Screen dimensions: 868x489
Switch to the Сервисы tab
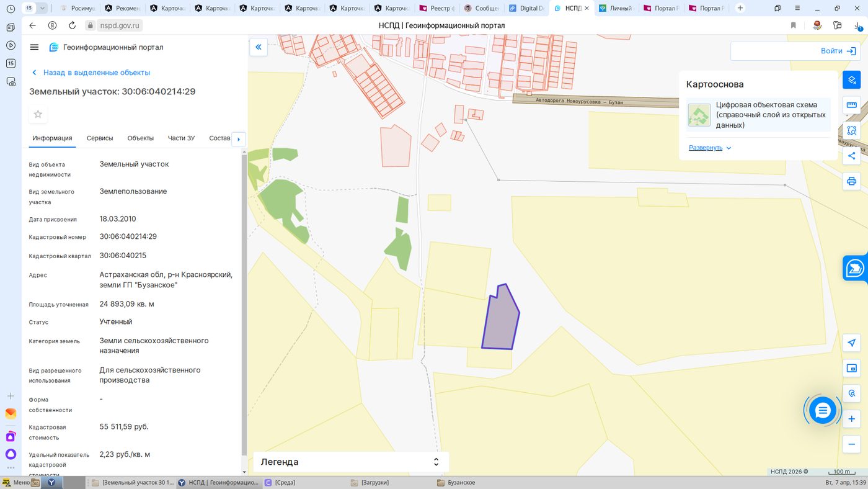pyautogui.click(x=100, y=138)
